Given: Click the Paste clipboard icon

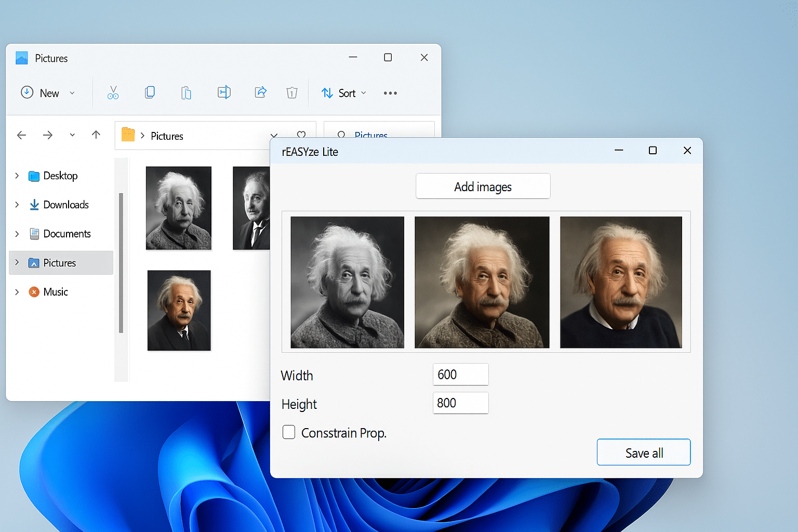Looking at the screenshot, I should click(186, 93).
